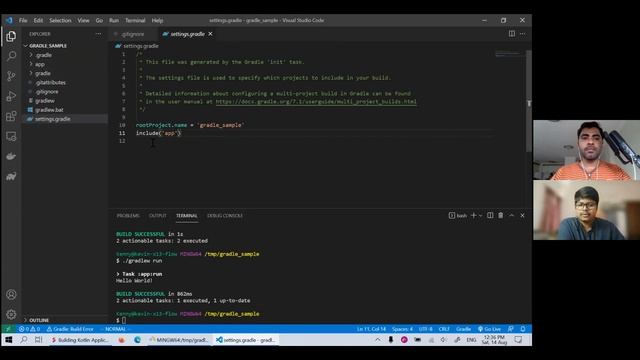Change indentation via Spaces: 4

pos(402,329)
